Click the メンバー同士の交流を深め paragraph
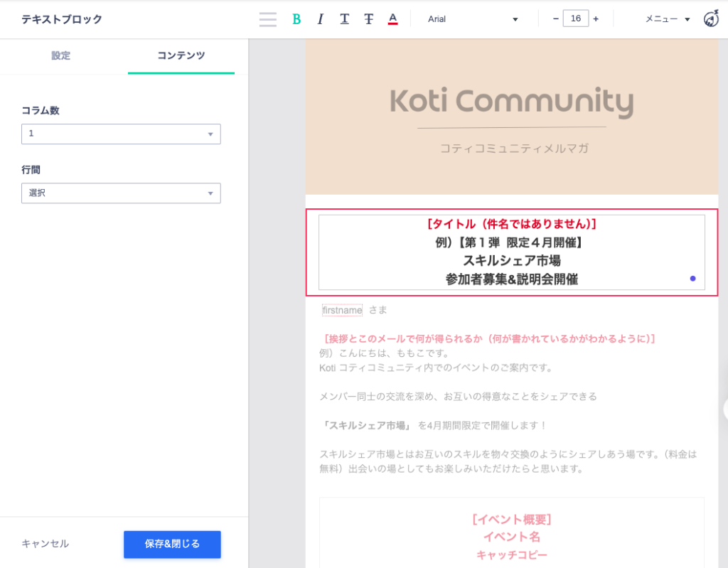This screenshot has height=568, width=728. point(459,397)
